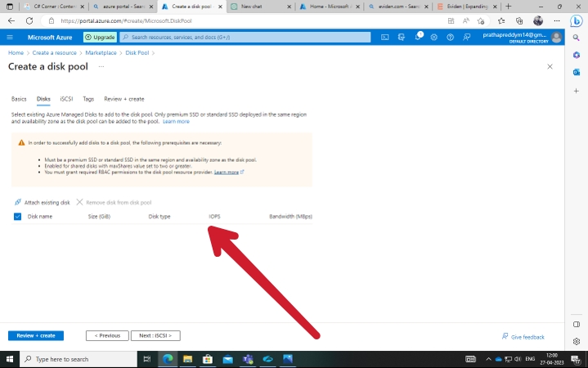The height and width of the screenshot is (368, 588).
Task: Open the tab actions menu icon
Action: point(10,7)
